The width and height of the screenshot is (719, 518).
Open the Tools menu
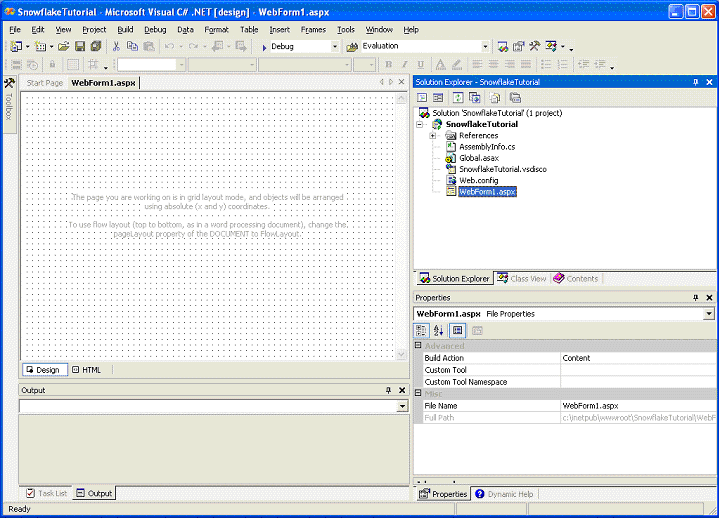346,30
